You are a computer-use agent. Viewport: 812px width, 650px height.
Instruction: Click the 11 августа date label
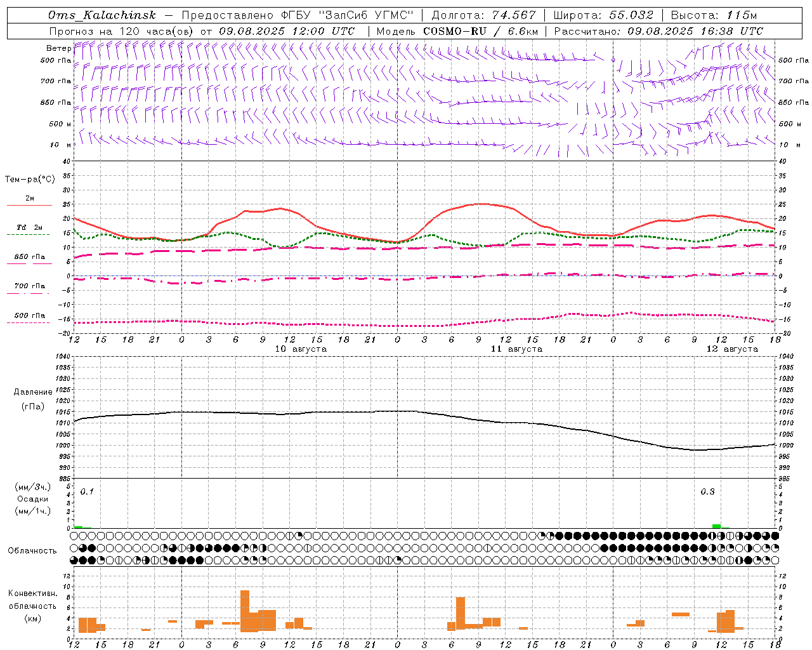click(516, 349)
